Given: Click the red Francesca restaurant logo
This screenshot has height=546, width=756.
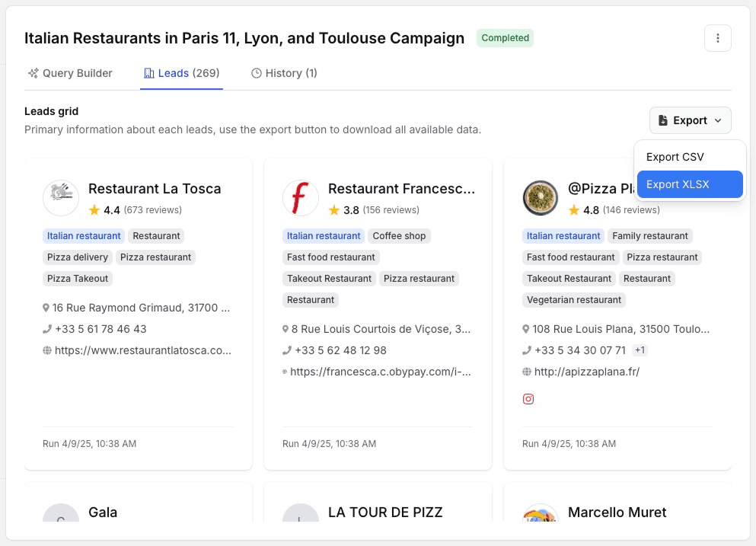Looking at the screenshot, I should tap(301, 198).
